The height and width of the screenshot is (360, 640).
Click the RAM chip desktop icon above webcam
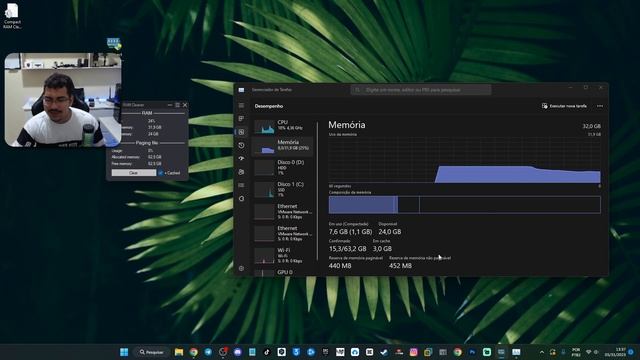(114, 43)
